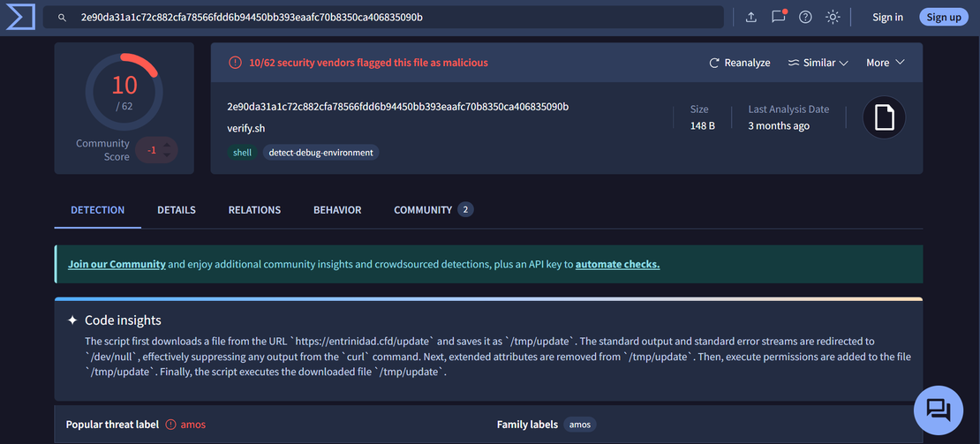Click the popular threat label amos
980x444 pixels.
tap(193, 425)
